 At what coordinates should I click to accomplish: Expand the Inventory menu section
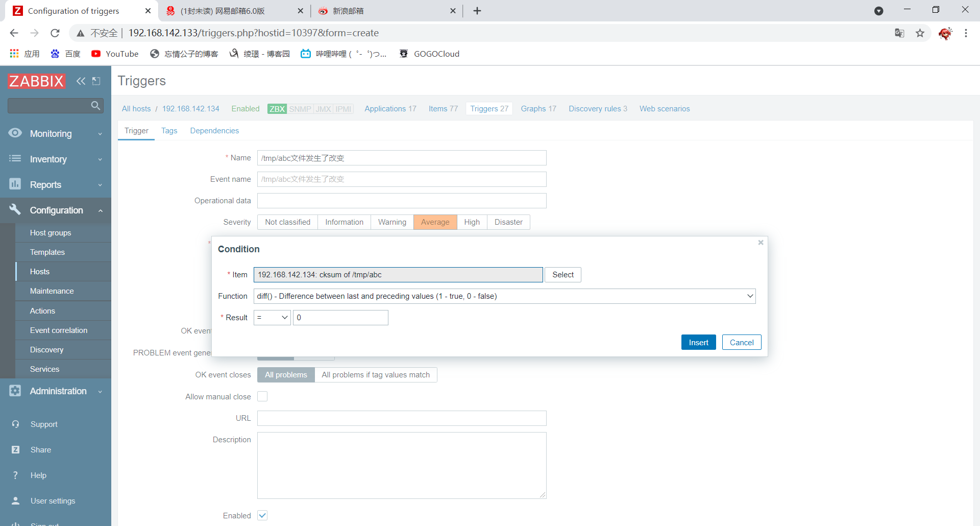(56, 159)
